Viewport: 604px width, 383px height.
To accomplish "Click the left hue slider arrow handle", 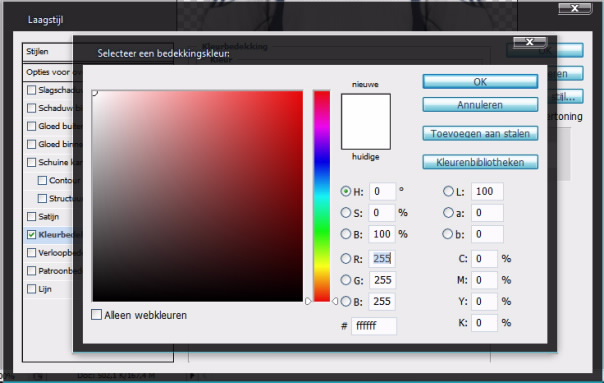I will pos(308,301).
